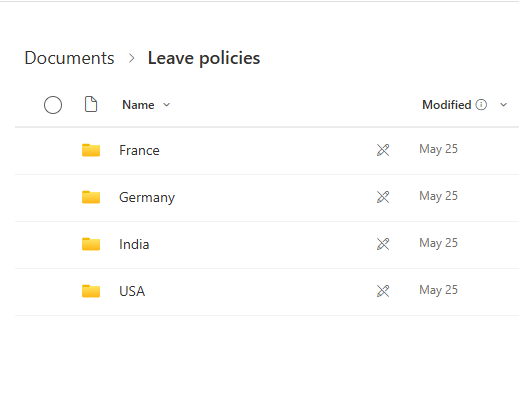Open the USA folder by name
This screenshot has height=396, width=519.
tap(132, 291)
